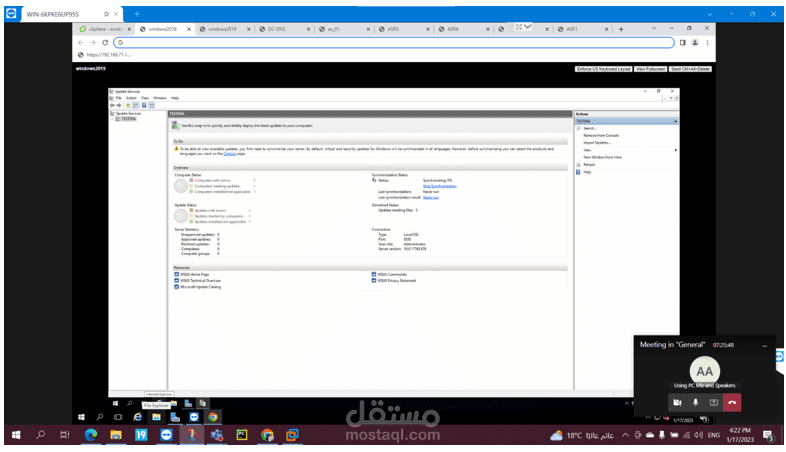Image resolution: width=786 pixels, height=452 pixels.
Task: Open a new Chrome tab
Action: coord(621,29)
